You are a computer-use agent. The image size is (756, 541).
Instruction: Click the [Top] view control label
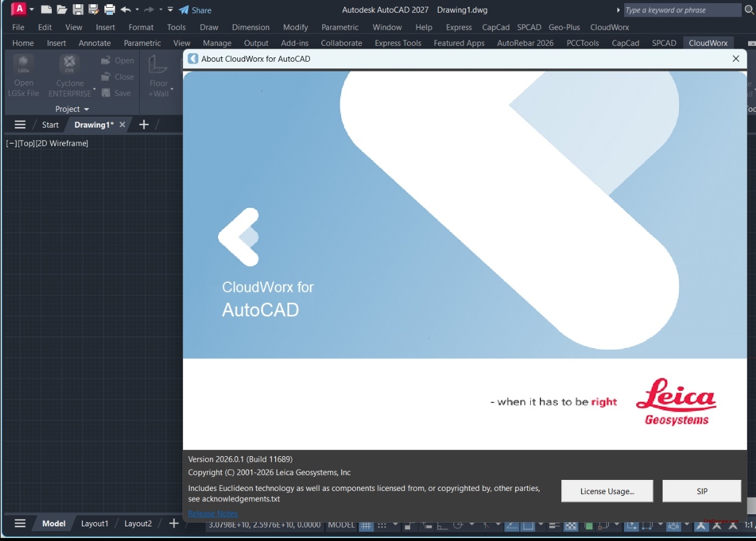(x=26, y=143)
